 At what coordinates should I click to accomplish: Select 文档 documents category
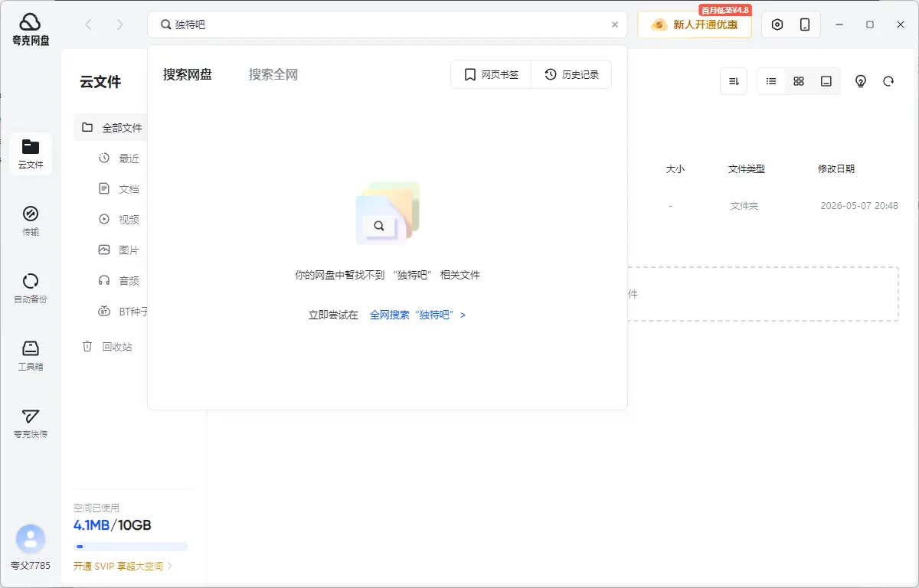(x=119, y=189)
